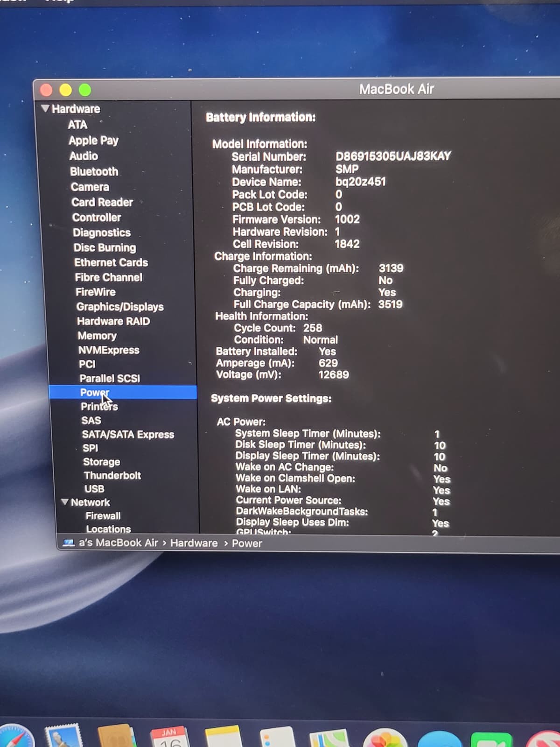Screen dimensions: 560x747
Task: Click the DarkWakeBackgroundTasks row
Action: click(x=337, y=512)
